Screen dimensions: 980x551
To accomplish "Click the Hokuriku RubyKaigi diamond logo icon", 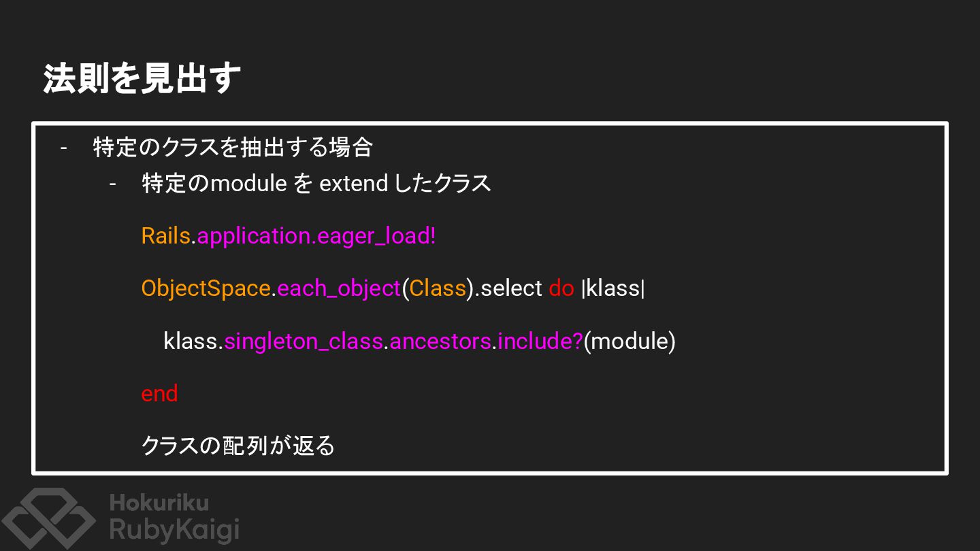I will [48, 518].
